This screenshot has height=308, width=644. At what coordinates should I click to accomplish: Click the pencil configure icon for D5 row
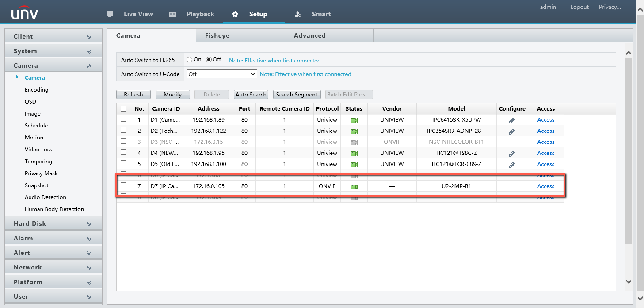(512, 165)
